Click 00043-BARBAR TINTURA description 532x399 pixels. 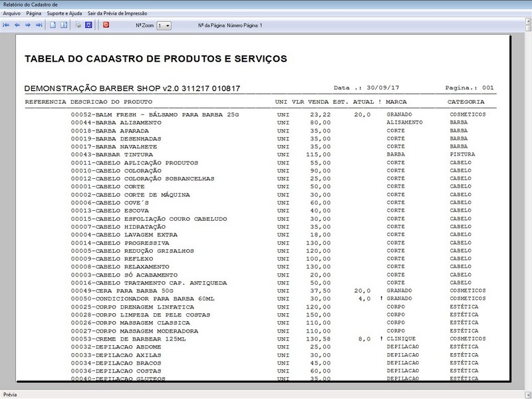[x=112, y=155]
